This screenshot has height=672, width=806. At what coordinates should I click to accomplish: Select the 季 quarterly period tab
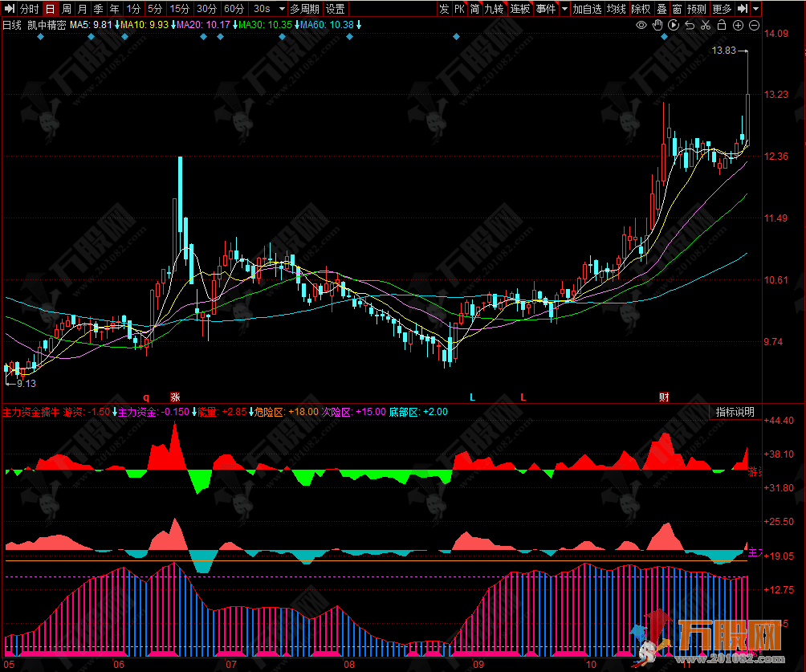coord(98,9)
